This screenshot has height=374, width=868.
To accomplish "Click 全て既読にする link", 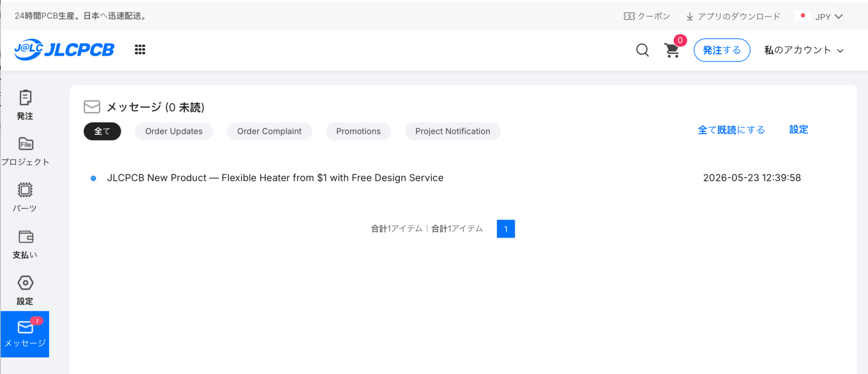I will pyautogui.click(x=731, y=130).
